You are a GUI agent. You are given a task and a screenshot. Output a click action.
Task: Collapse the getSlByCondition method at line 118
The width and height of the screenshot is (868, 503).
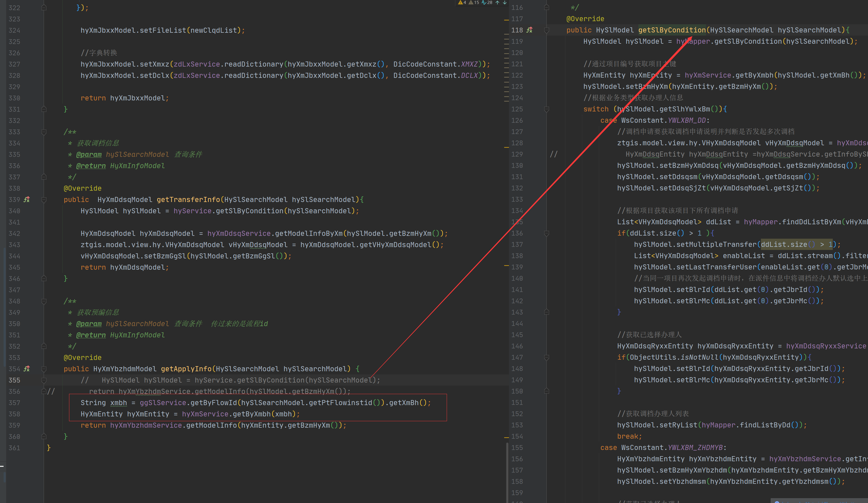pos(546,30)
